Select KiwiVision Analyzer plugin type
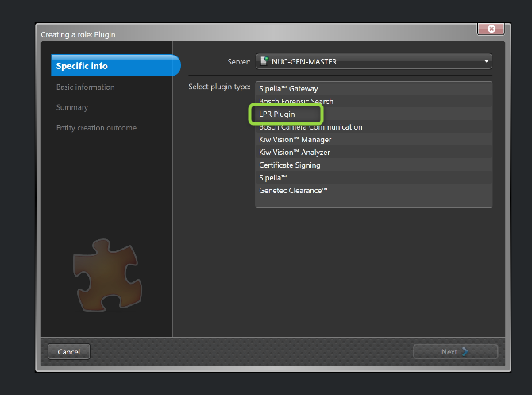 [x=294, y=153]
